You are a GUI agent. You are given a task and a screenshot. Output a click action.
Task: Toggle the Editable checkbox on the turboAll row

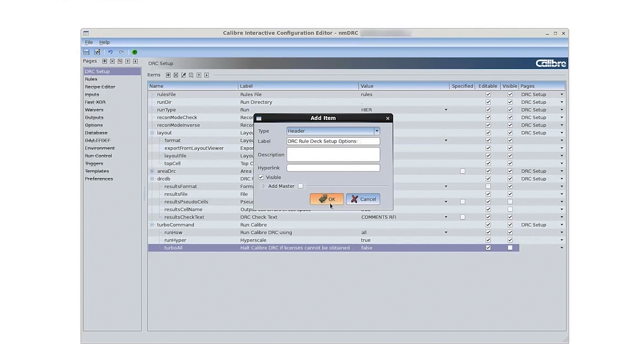click(488, 248)
